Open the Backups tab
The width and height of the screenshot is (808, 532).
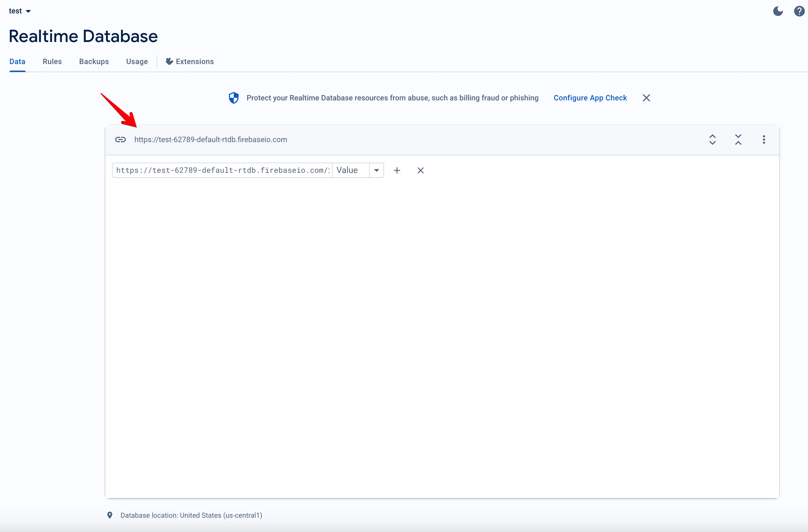(x=94, y=61)
